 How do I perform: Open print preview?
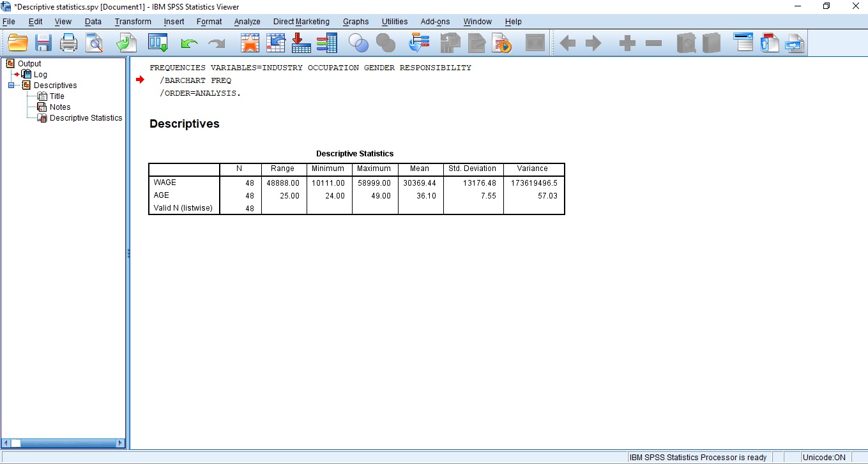point(94,43)
